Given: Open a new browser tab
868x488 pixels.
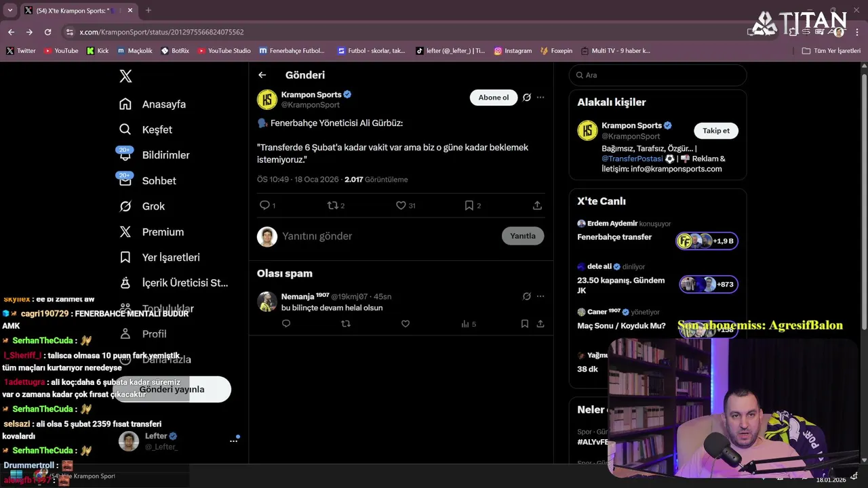Looking at the screenshot, I should click(149, 10).
